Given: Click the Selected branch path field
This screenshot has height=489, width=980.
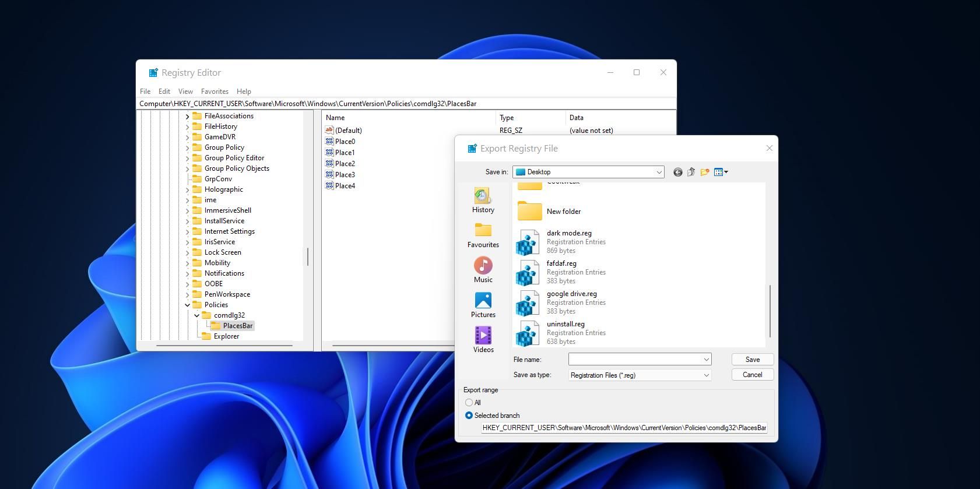Looking at the screenshot, I should 624,428.
